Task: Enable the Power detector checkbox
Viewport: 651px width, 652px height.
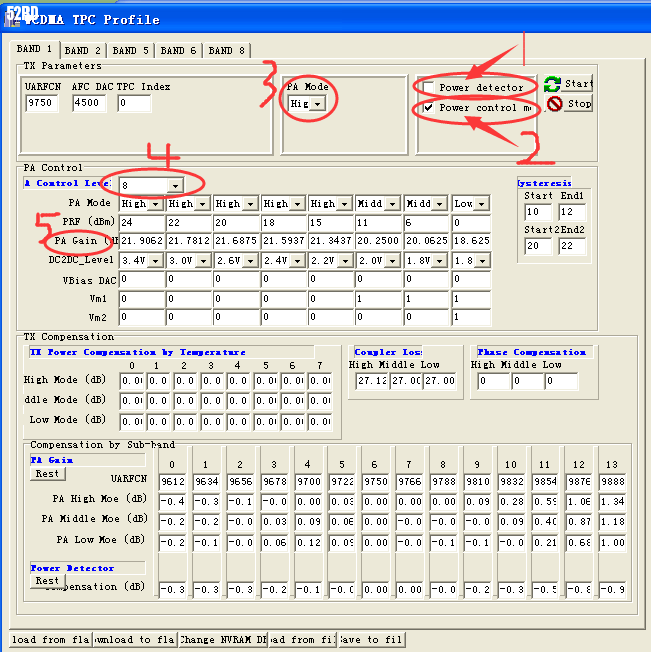Action: [428, 88]
